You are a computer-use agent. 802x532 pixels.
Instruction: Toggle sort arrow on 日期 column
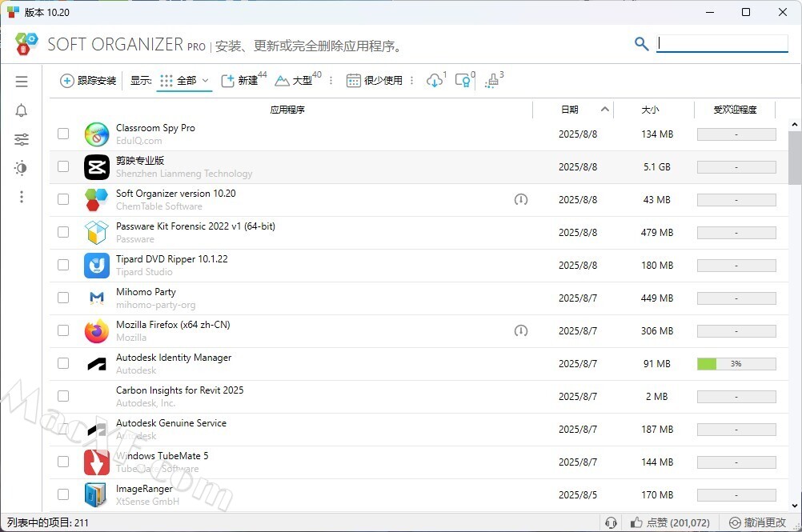tap(604, 110)
